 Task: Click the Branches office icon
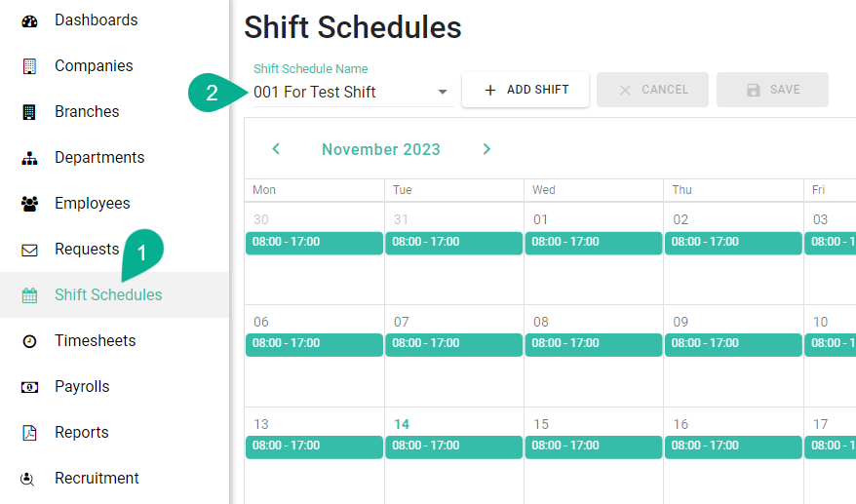click(29, 112)
